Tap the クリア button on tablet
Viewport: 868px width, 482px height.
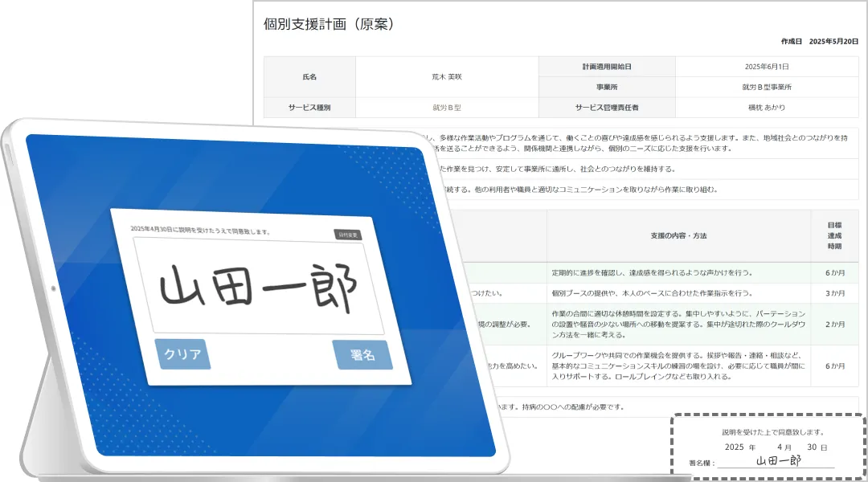coord(182,354)
